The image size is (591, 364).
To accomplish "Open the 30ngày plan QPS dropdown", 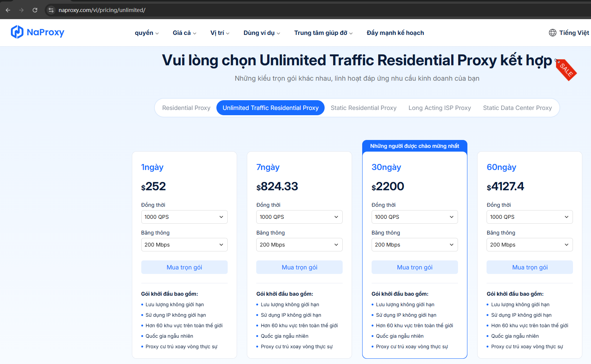I will click(415, 217).
